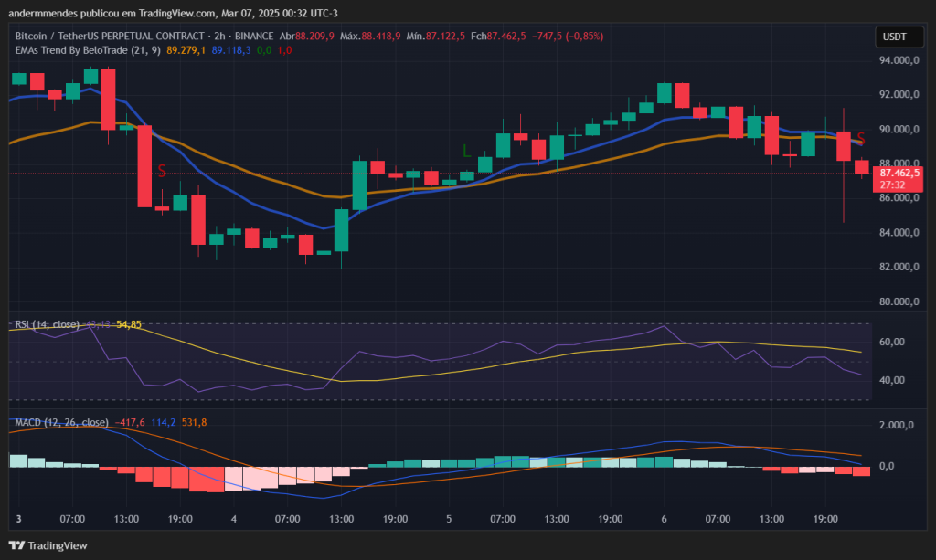The width and height of the screenshot is (936, 560).
Task: Click the MACD axis value 2.000,0
Action: coord(897,425)
